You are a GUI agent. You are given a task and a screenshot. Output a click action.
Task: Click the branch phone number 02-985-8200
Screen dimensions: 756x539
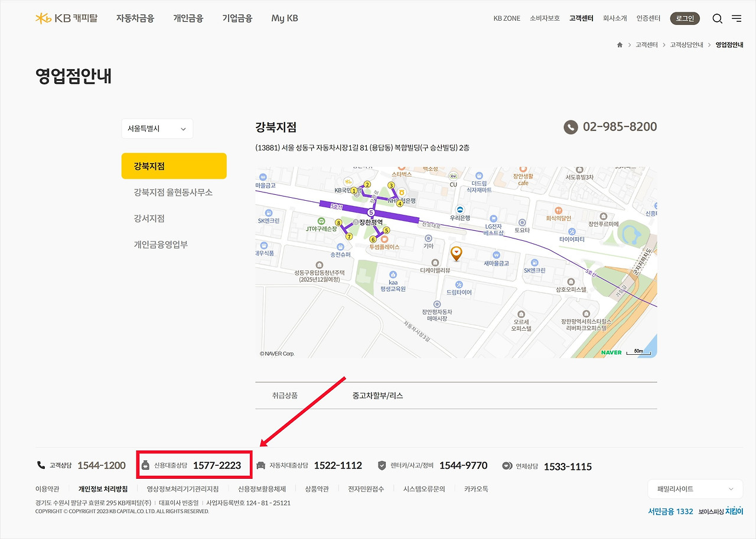point(620,127)
